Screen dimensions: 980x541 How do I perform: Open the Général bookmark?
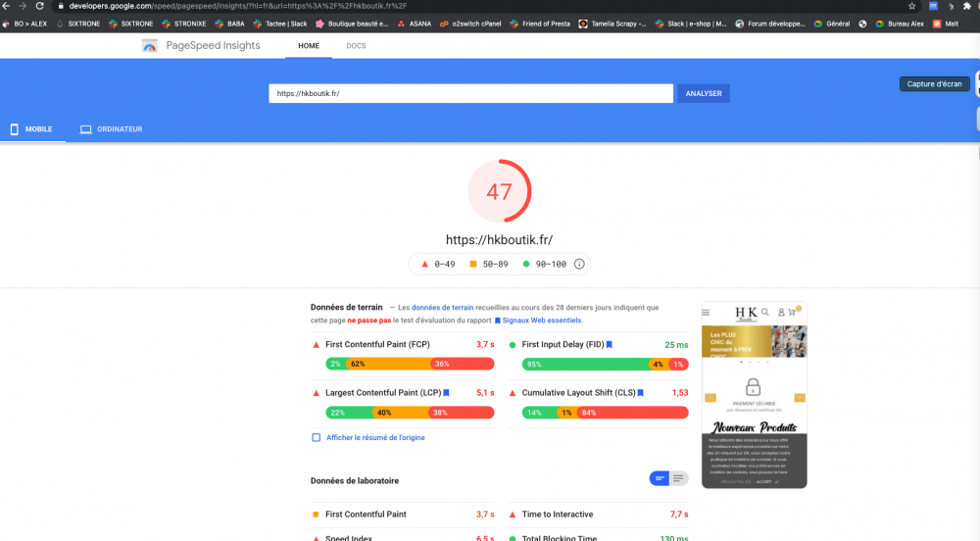832,24
